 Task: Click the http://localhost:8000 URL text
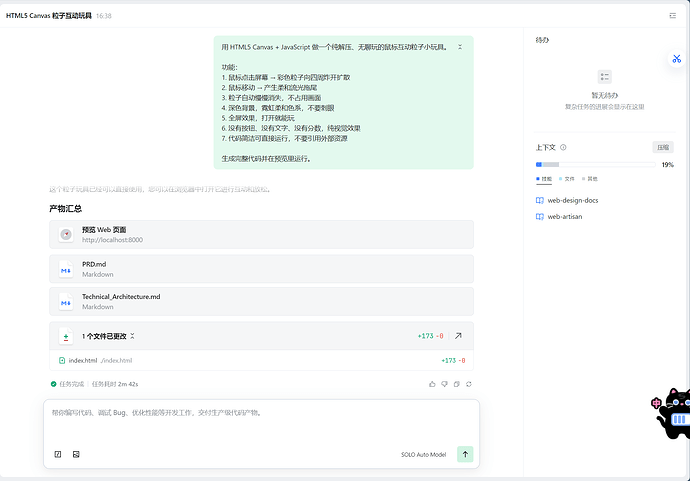[x=112, y=240]
